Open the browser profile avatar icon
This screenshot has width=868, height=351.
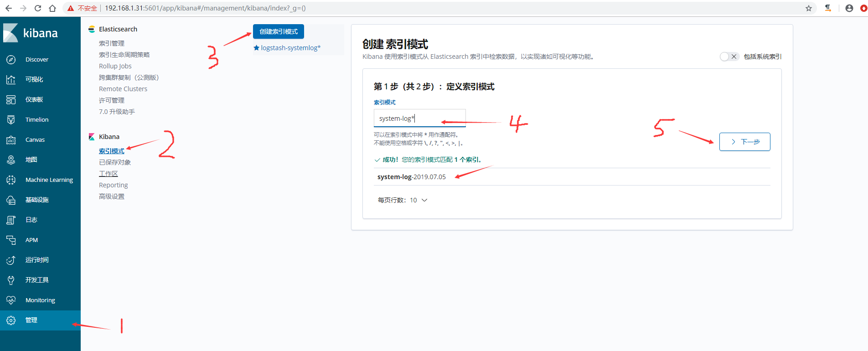pos(849,8)
